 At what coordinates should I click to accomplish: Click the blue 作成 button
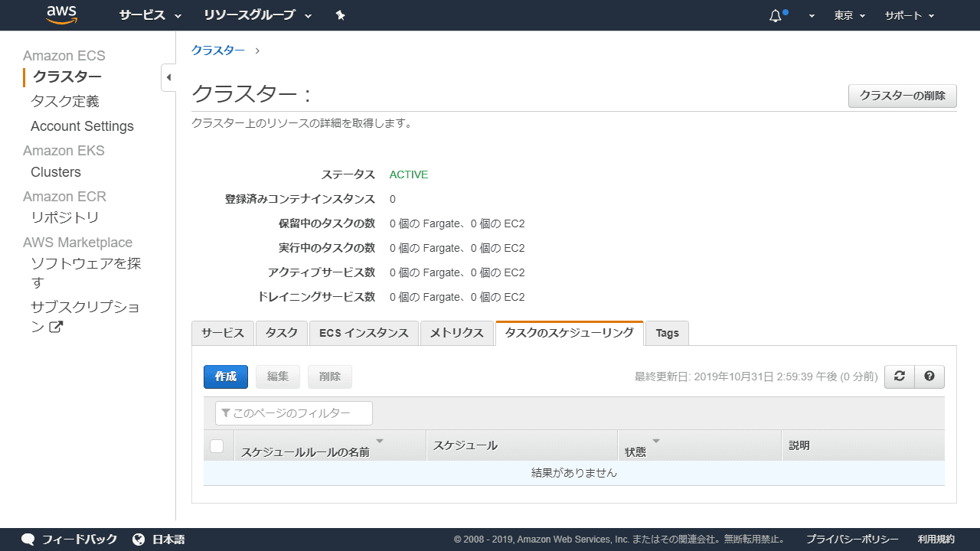point(226,377)
